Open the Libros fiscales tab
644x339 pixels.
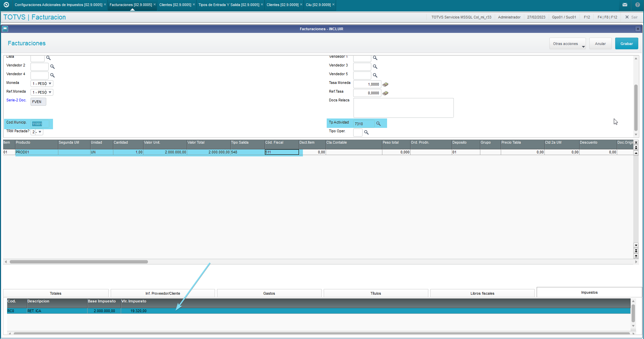(482, 293)
